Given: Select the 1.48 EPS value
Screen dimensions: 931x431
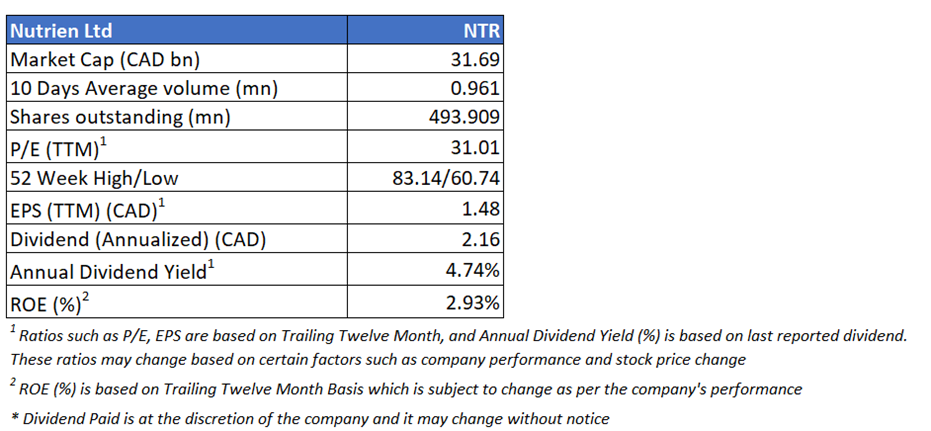Looking at the screenshot, I should pos(481,209).
